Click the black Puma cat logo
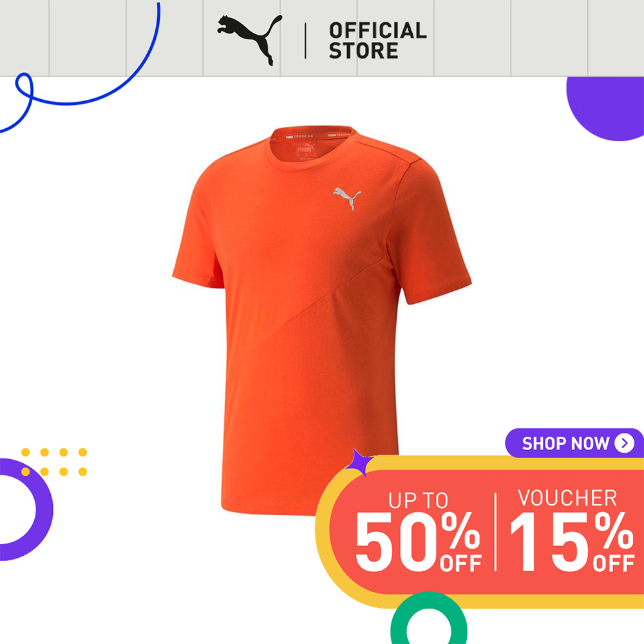 [250, 40]
